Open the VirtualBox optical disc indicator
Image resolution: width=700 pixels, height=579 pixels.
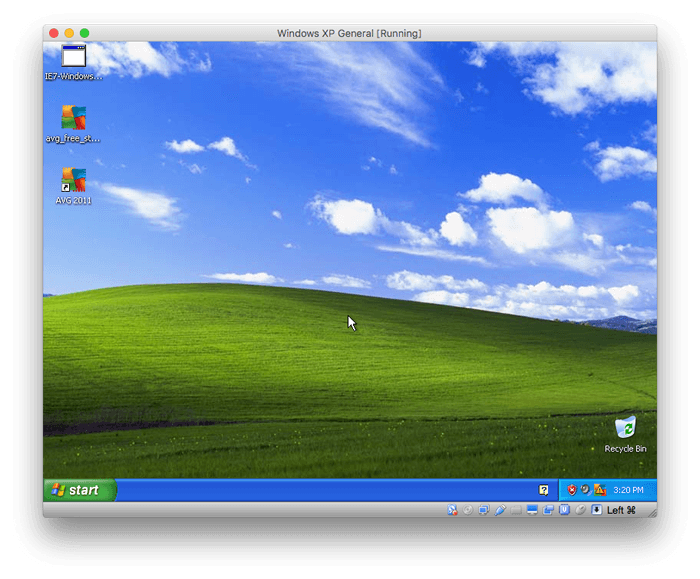click(468, 510)
